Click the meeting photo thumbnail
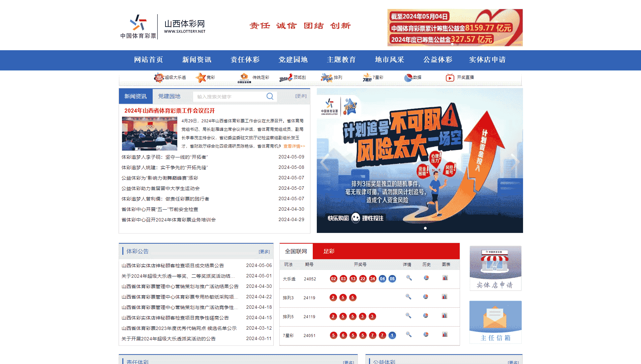Viewport: 641px width, 364px height. [150, 133]
